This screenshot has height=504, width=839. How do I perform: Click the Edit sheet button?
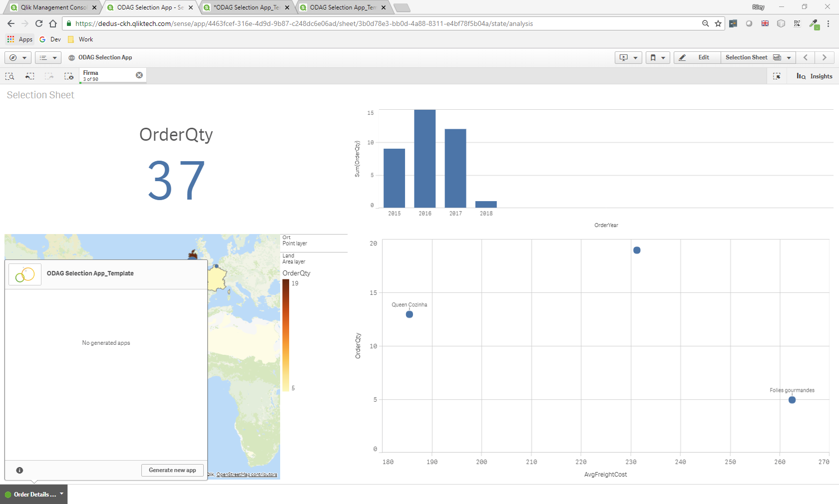[x=697, y=57]
